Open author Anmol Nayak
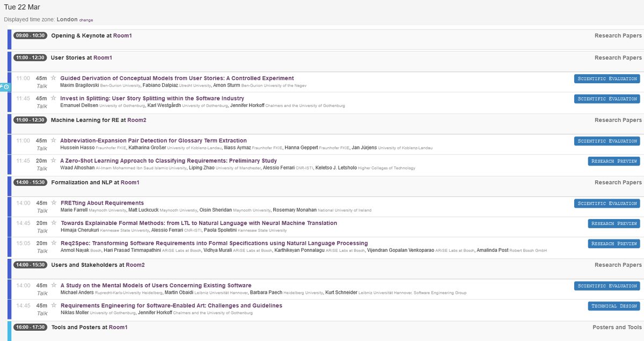Image resolution: width=644 pixels, height=341 pixels. (76, 251)
